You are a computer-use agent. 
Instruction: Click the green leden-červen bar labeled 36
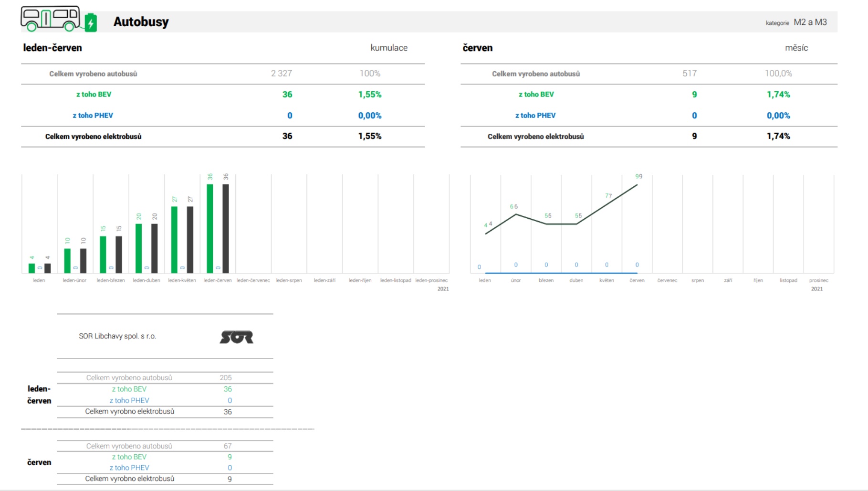coord(210,228)
